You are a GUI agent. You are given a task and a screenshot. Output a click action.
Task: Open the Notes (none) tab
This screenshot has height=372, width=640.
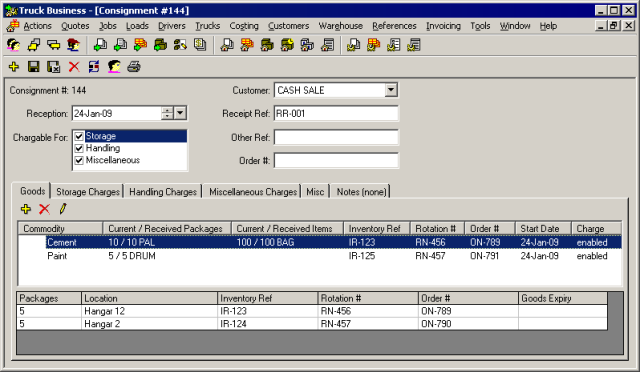[361, 192]
